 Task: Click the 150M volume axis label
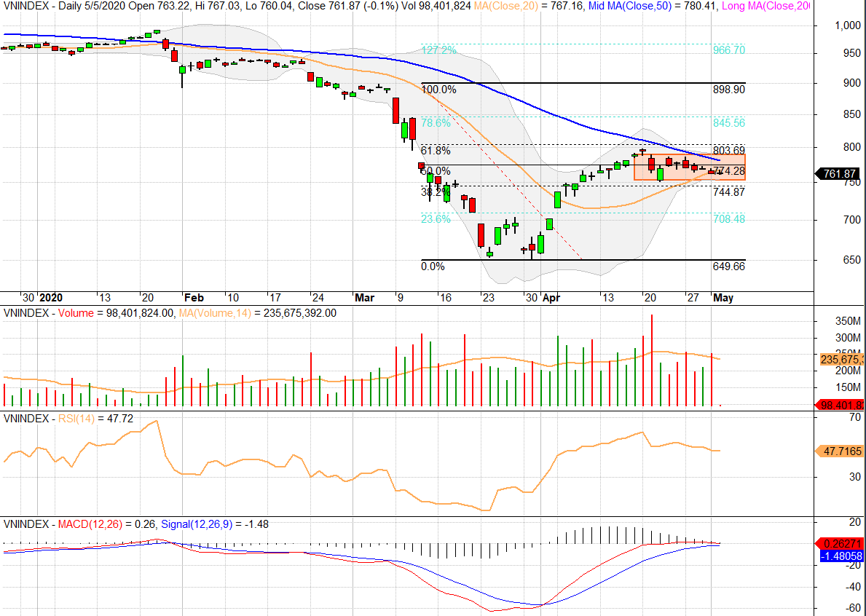[848, 387]
